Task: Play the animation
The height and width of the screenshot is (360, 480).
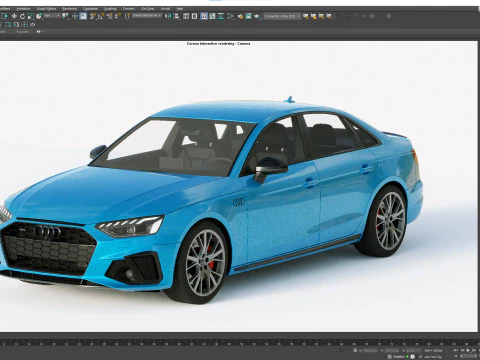Action: [x=468, y=350]
